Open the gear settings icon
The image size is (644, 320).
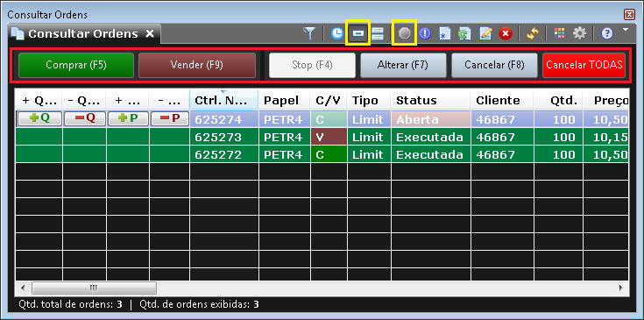[579, 33]
